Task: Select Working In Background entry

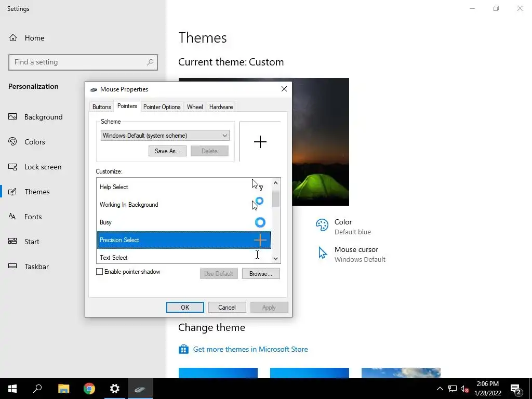Action: (183, 205)
